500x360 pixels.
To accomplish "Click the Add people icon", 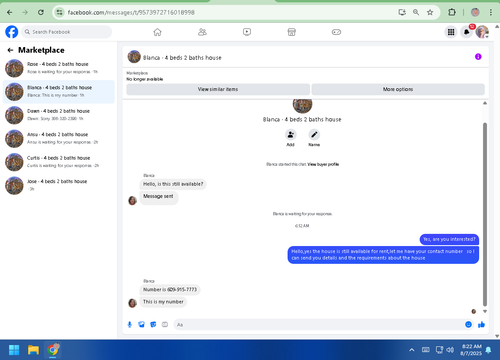I will pos(291,135).
